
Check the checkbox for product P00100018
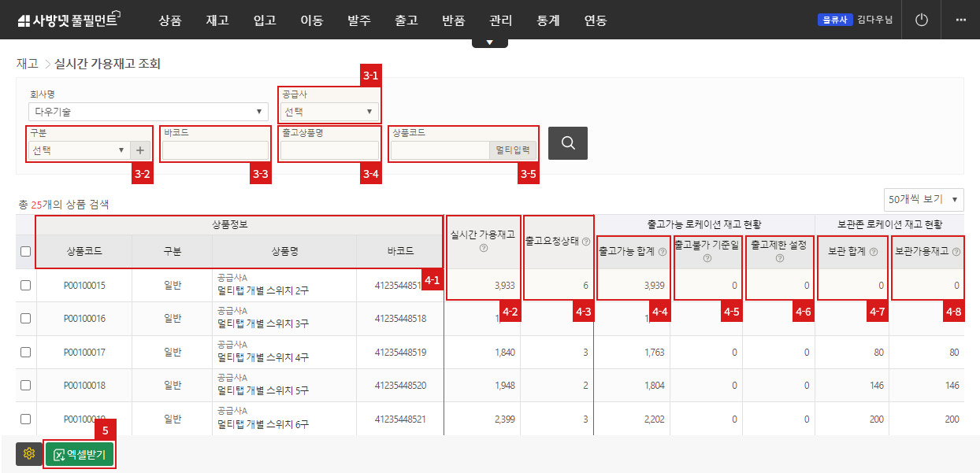tap(26, 385)
